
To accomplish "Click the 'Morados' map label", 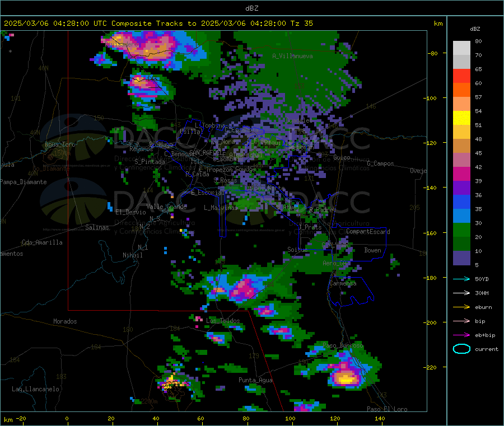I will click(65, 321).
